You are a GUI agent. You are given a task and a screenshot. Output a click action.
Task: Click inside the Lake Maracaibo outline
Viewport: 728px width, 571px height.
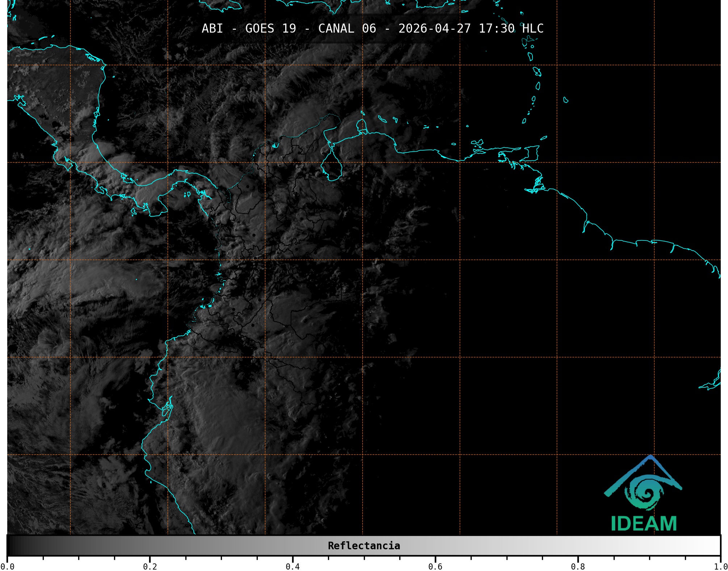(x=332, y=167)
